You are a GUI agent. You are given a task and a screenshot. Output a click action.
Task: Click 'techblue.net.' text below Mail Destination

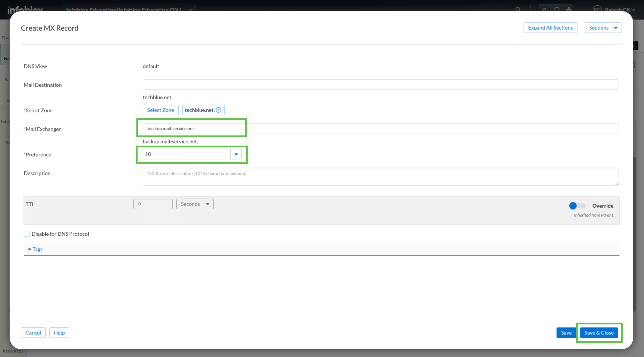pos(158,97)
